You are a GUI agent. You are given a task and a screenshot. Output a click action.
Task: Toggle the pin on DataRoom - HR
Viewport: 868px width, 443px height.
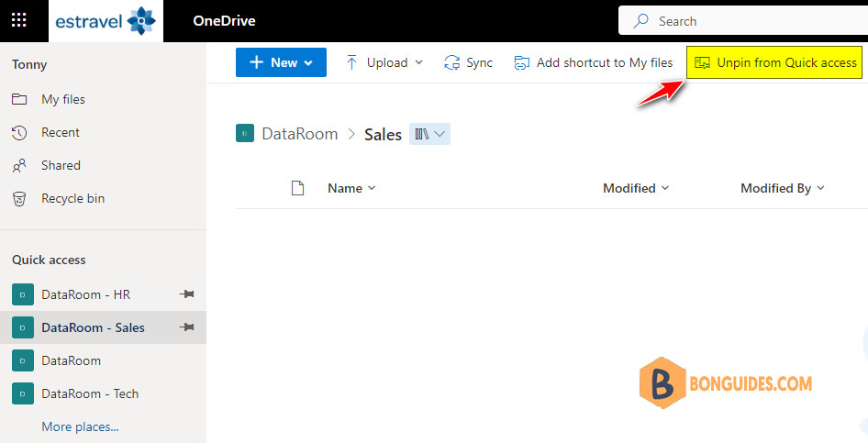coord(187,294)
